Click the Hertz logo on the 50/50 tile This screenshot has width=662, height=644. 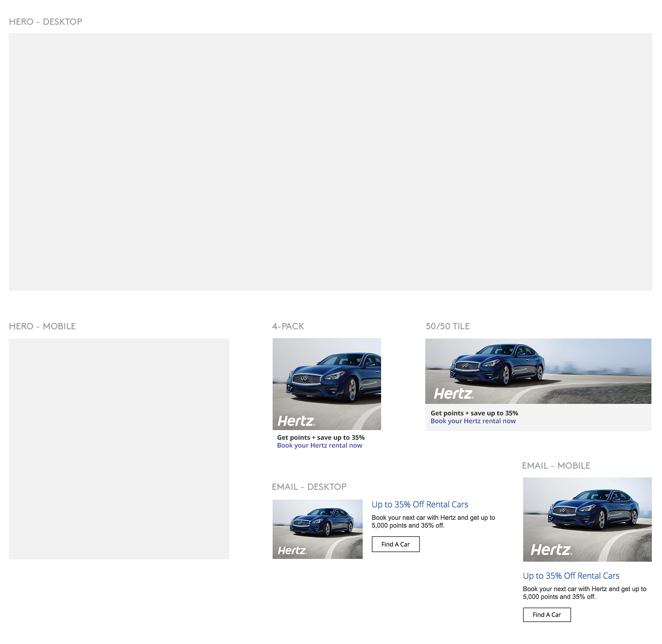tap(453, 394)
